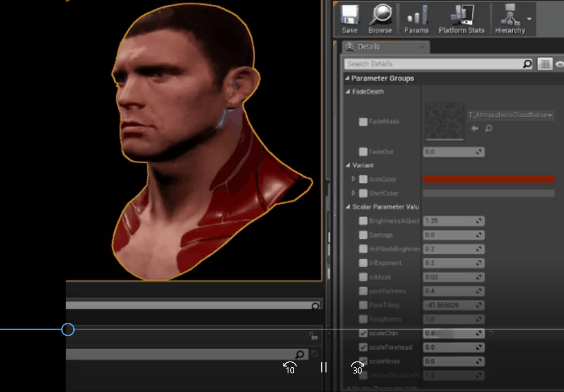Click the Roughness value spinner arrows

[479, 319]
